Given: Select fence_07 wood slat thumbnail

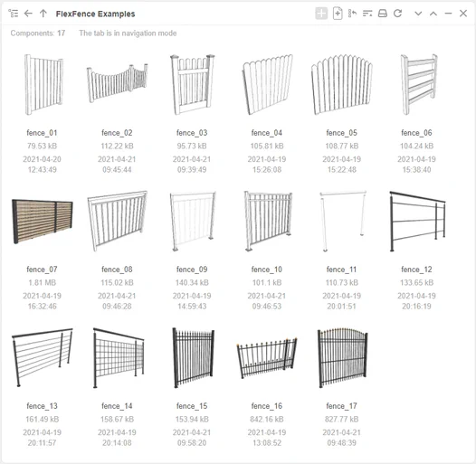Looking at the screenshot, I should 43,221.
